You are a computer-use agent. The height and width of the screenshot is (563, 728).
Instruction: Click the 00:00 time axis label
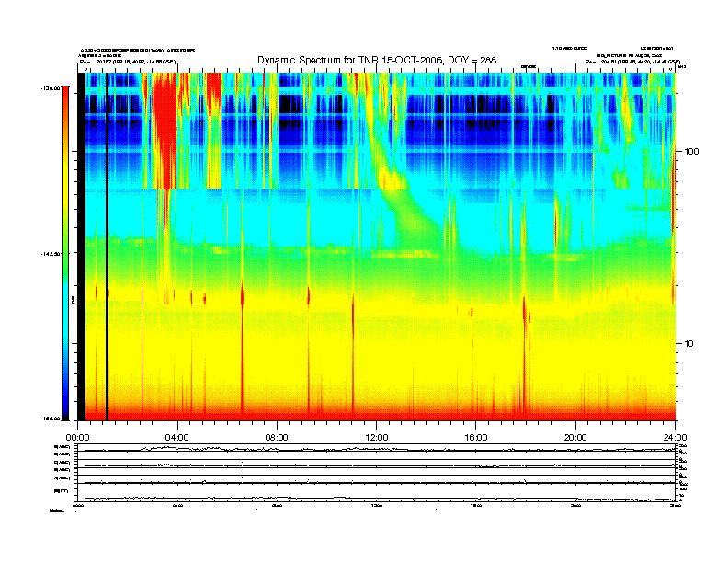pyautogui.click(x=77, y=438)
